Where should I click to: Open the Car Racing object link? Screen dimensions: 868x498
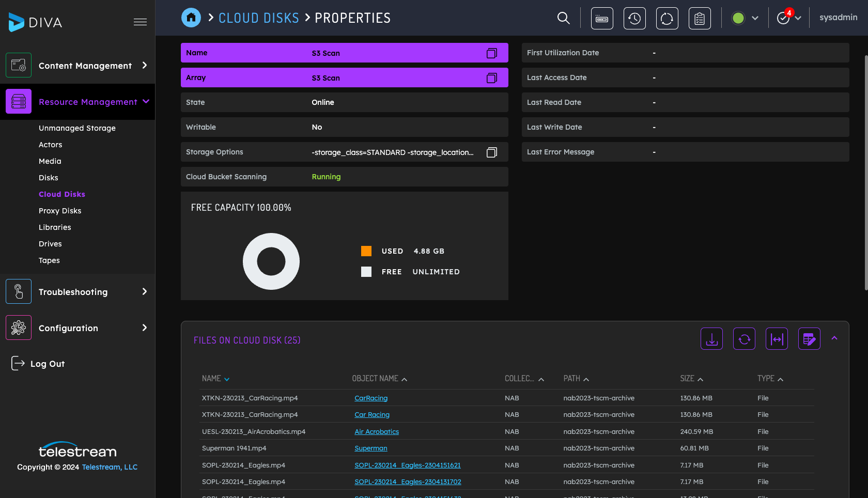tap(372, 415)
